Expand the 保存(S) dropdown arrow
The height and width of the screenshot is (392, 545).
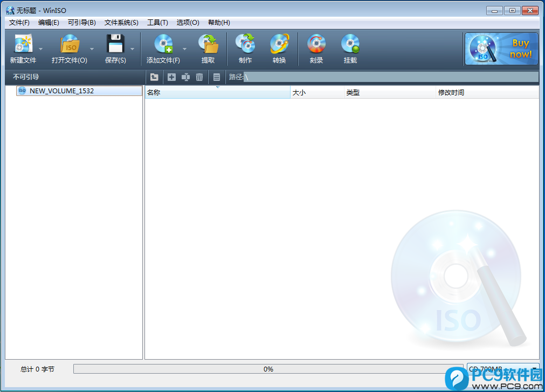pyautogui.click(x=132, y=49)
